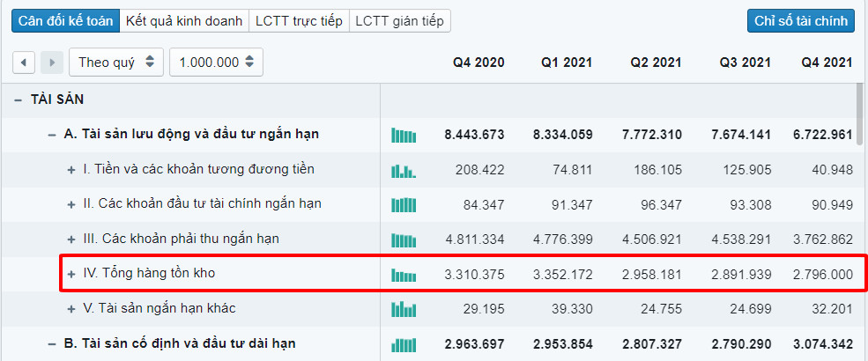
Task: Open mini chart for Đầu tư tài chính ngắn hạn
Action: 404,204
